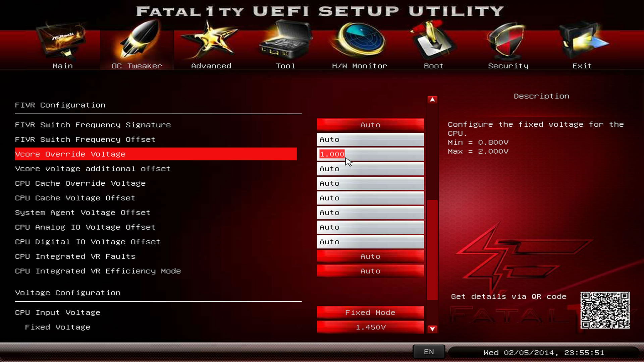
Task: Click the Vcore Override Voltage input field
Action: point(370,154)
